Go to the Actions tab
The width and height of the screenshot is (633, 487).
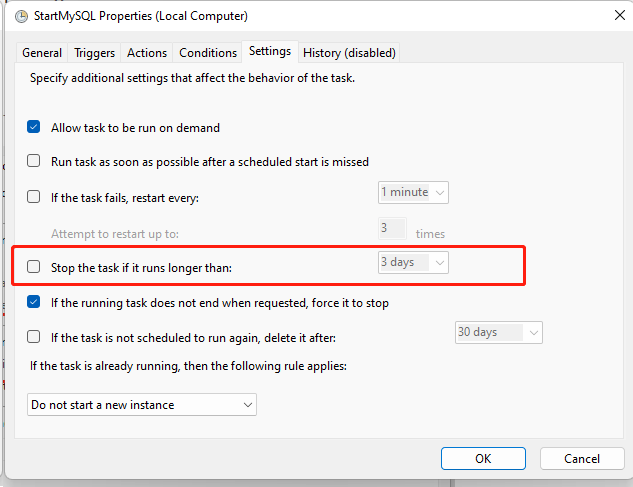[147, 53]
